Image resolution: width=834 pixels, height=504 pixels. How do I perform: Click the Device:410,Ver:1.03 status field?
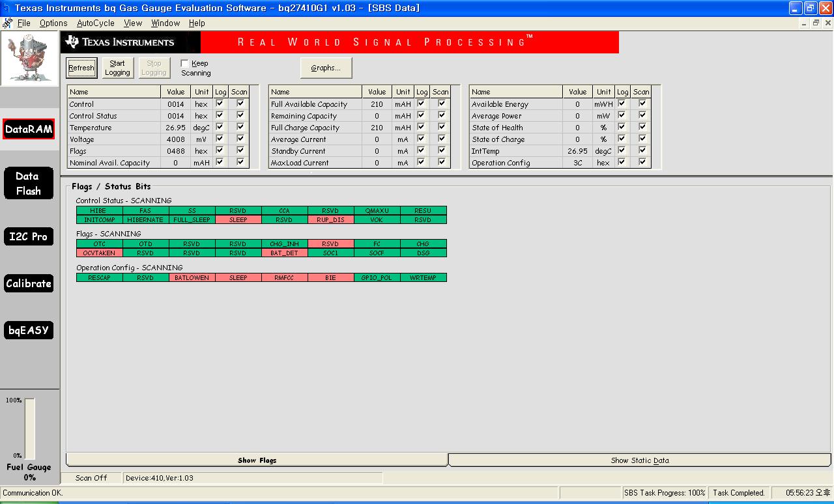tap(253, 478)
